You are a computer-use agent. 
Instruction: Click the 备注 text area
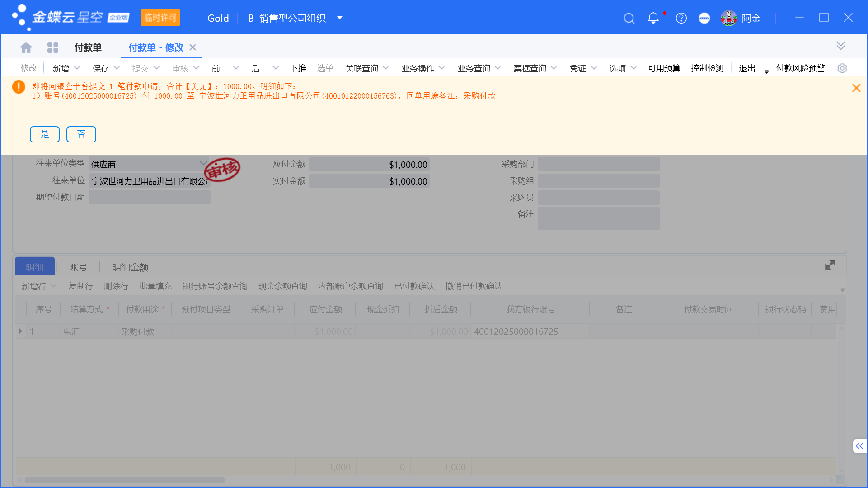click(x=599, y=218)
